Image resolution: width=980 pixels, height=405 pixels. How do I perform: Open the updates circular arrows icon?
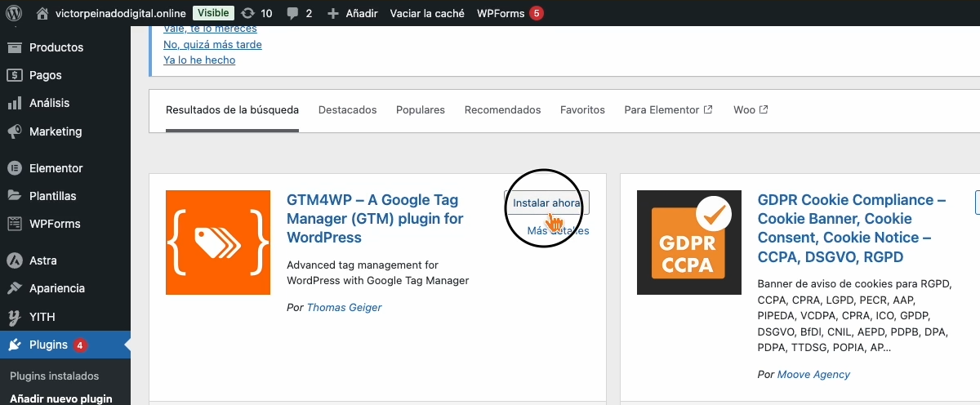click(248, 13)
